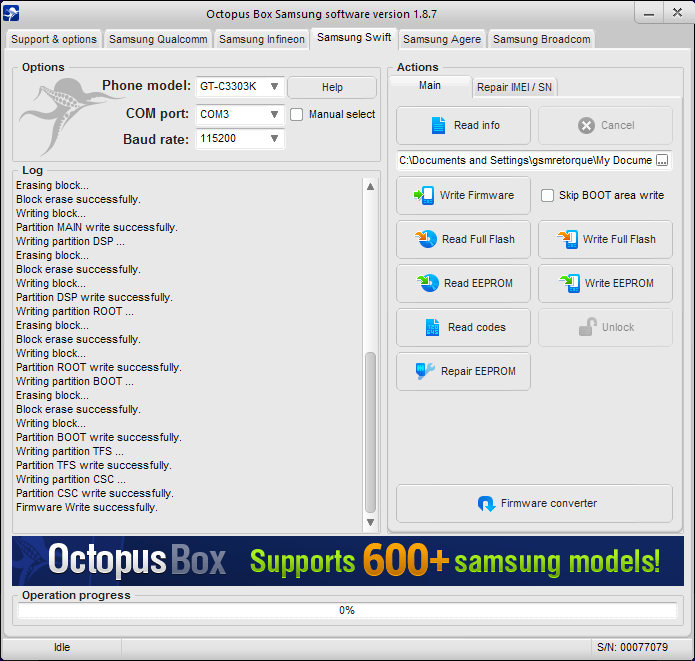
Task: Click the log scrollbar thumb
Action: click(x=371, y=432)
